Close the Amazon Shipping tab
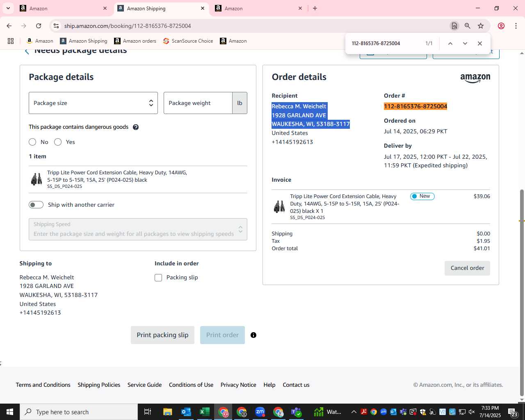 203,8
